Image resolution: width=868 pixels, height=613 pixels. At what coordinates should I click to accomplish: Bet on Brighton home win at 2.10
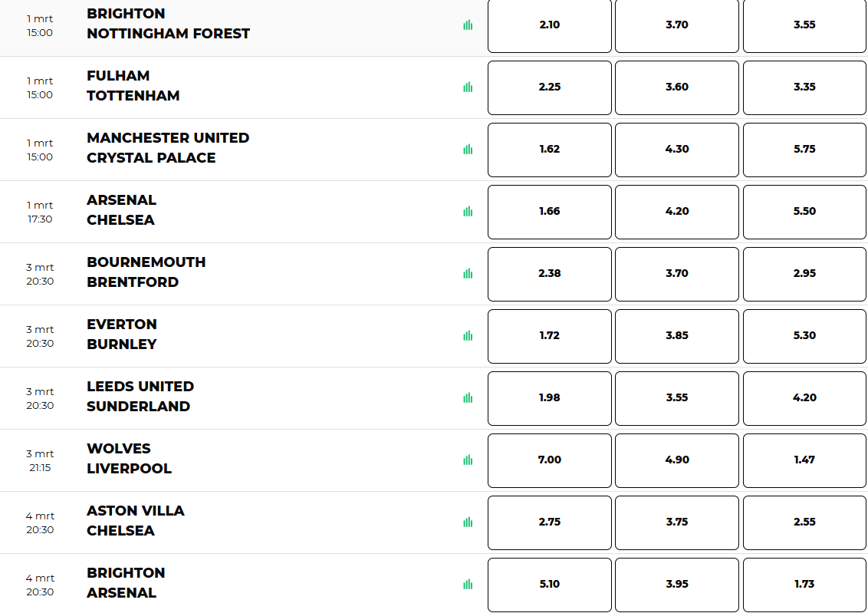[x=549, y=25]
